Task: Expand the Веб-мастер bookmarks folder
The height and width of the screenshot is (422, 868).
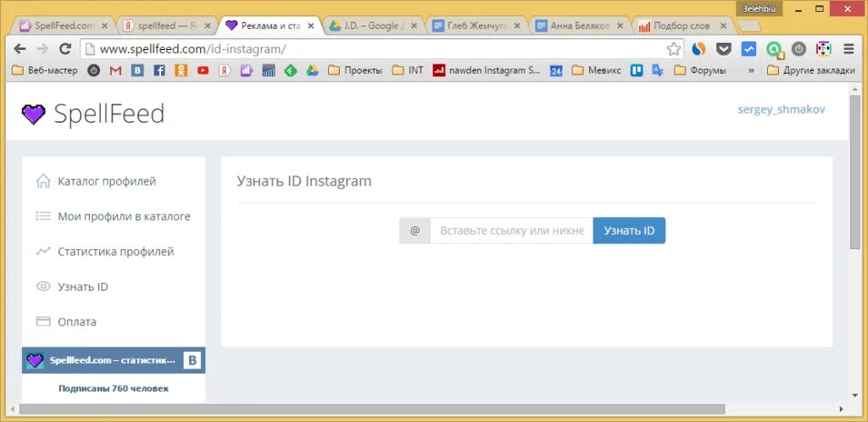Action: (x=45, y=71)
